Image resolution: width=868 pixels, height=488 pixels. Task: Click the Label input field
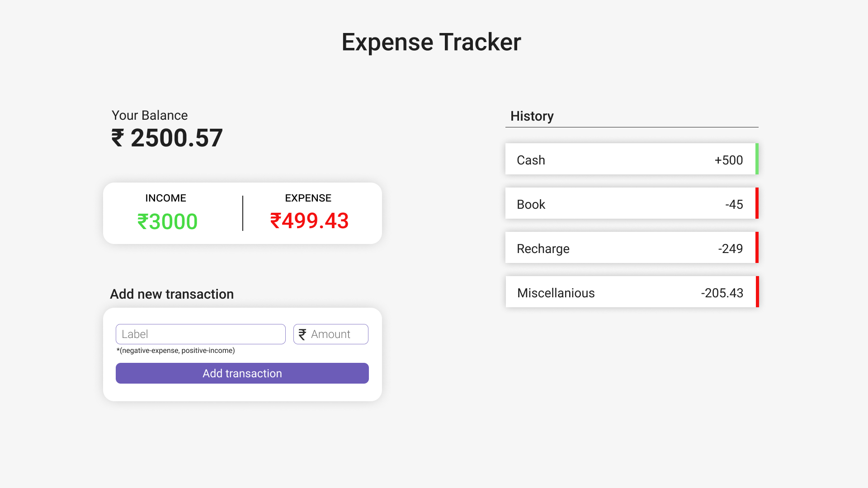pyautogui.click(x=201, y=334)
